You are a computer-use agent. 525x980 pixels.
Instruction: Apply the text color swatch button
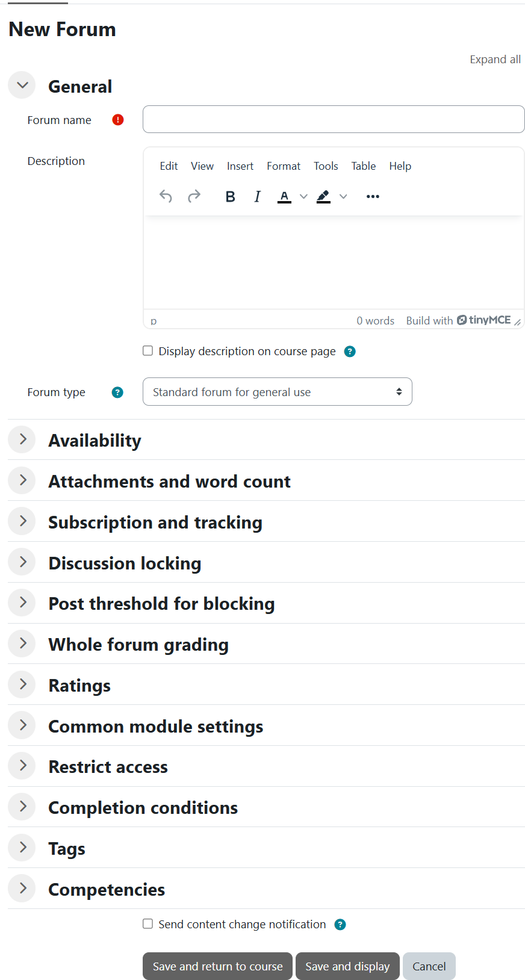click(x=284, y=196)
